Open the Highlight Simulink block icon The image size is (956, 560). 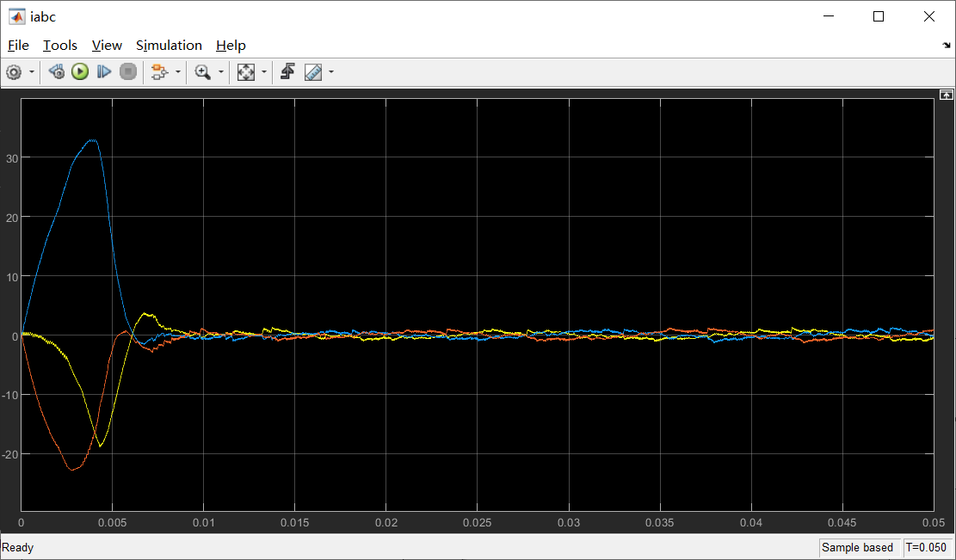click(x=160, y=72)
